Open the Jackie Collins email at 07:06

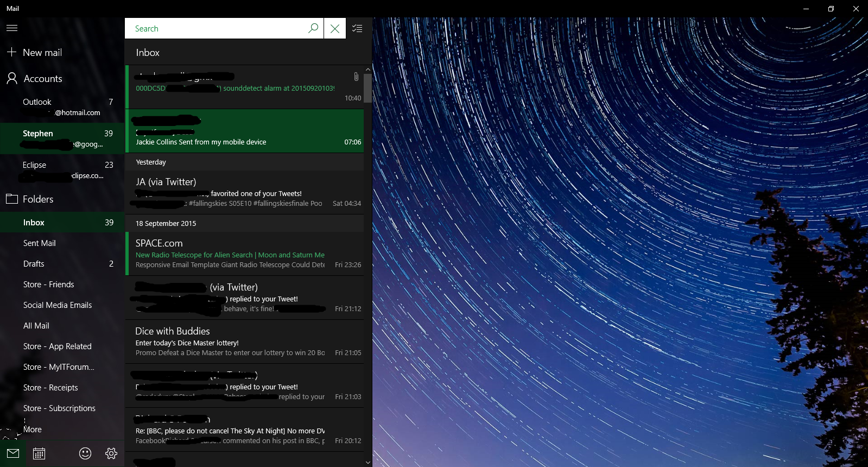[244, 131]
